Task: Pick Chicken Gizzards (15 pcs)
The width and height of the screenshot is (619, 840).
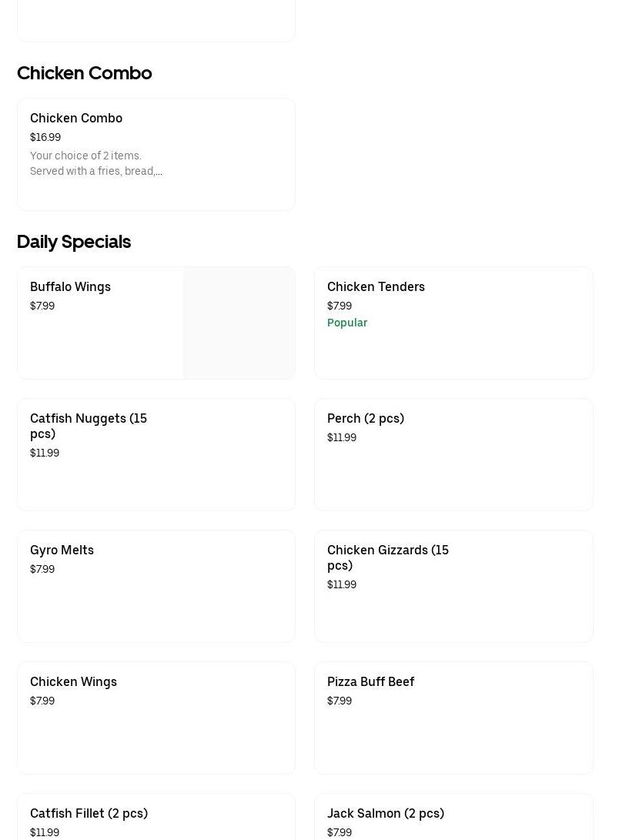Action: pyautogui.click(x=453, y=587)
